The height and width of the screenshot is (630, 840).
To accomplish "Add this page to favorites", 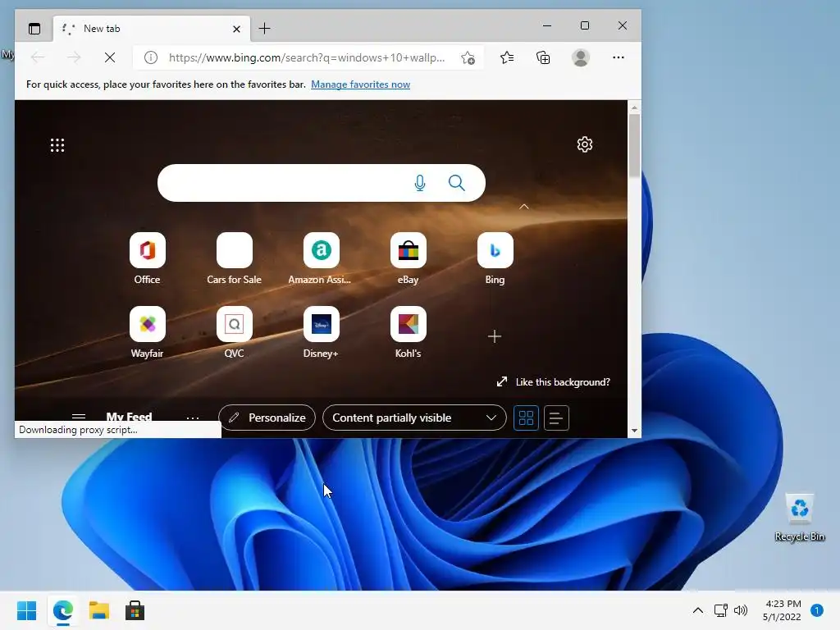I will coord(468,57).
